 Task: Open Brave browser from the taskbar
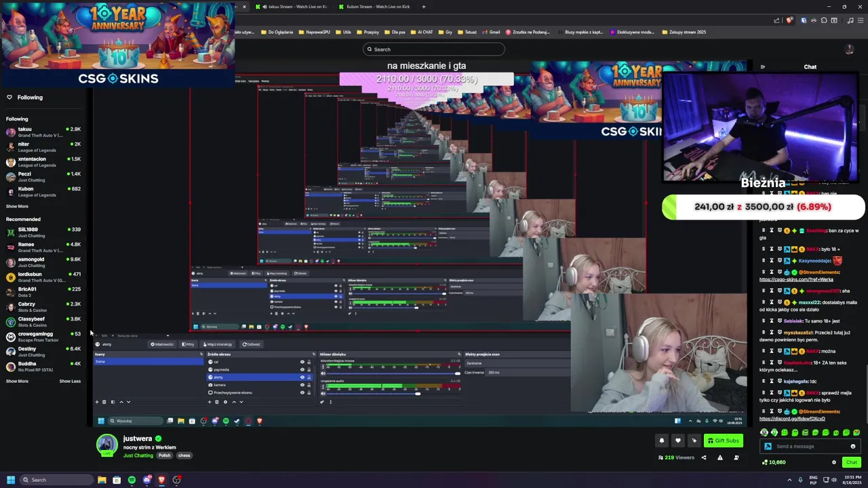pos(161,480)
